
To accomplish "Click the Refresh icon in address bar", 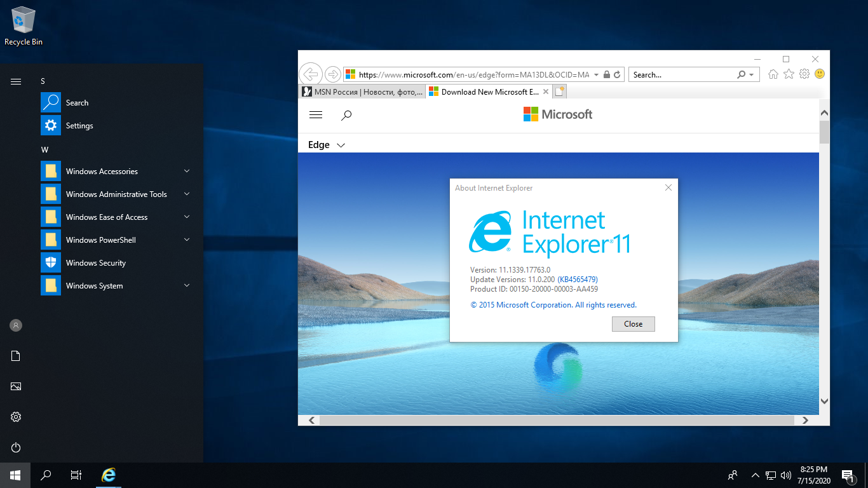I will click(617, 74).
